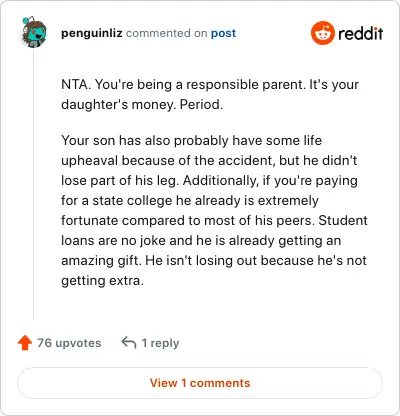This screenshot has width=400, height=416.
Task: Click the words "getting extra." ending the comment
Action: pyautogui.click(x=102, y=281)
